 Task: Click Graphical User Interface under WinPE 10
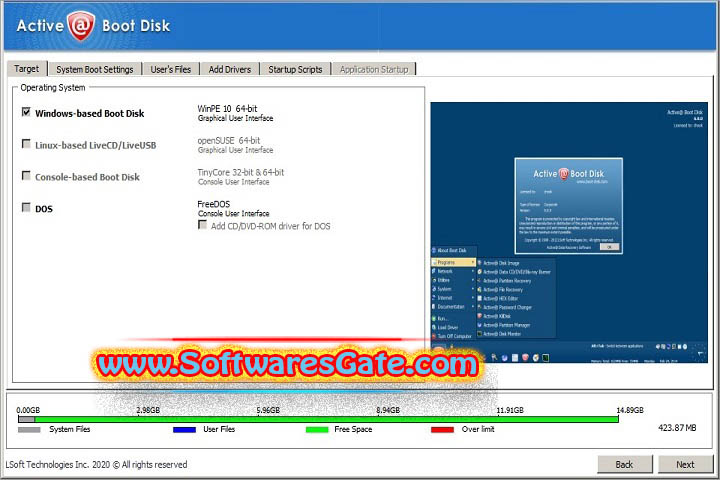coord(236,118)
